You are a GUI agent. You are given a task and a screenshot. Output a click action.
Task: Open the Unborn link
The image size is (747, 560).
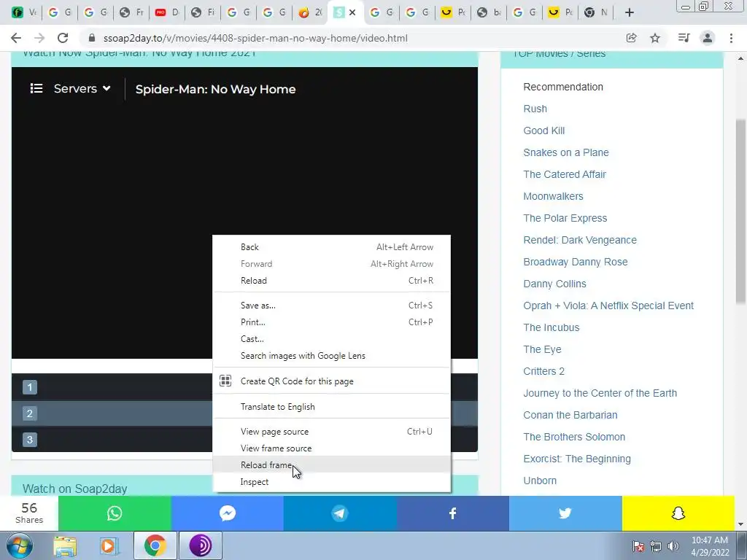[540, 481]
